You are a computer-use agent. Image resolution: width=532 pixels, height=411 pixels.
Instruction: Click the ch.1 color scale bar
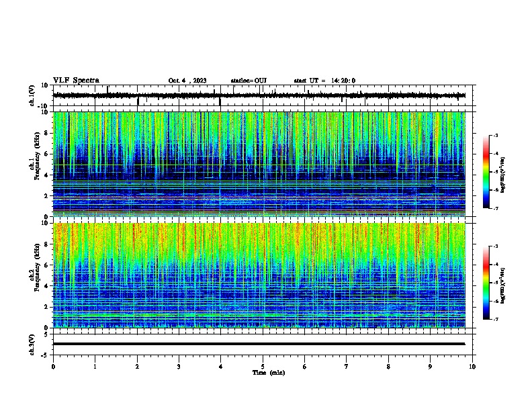click(486, 172)
